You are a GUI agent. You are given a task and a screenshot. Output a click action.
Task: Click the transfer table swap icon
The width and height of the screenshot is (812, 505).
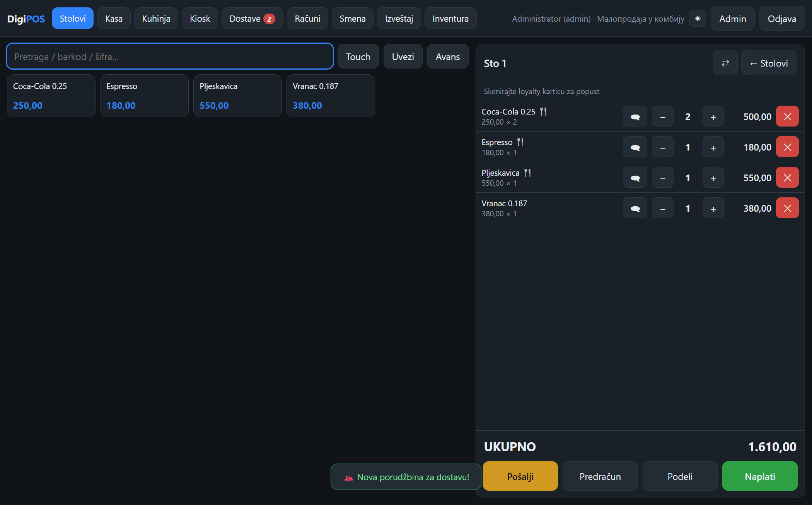click(725, 63)
